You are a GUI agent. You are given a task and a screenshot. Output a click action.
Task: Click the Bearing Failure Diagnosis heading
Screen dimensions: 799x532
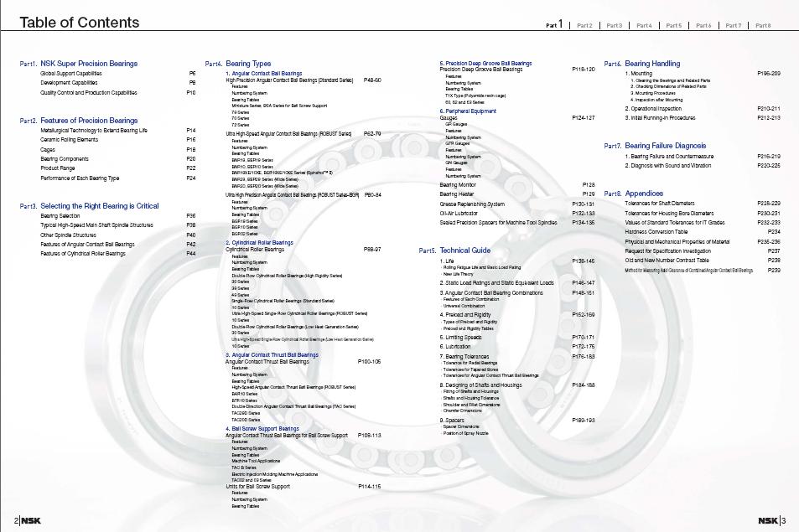[x=666, y=146]
